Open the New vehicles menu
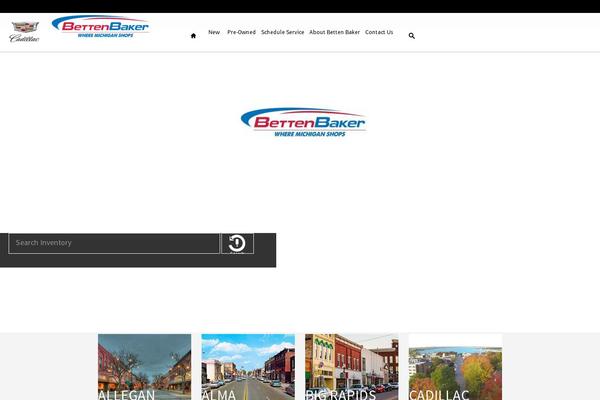This screenshot has height=400, width=600. coord(214,32)
